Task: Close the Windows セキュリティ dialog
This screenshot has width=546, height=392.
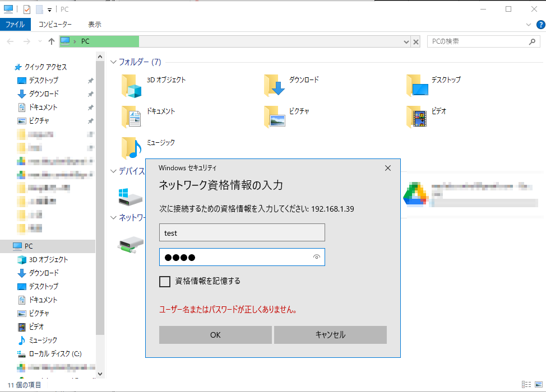Action: click(x=388, y=168)
